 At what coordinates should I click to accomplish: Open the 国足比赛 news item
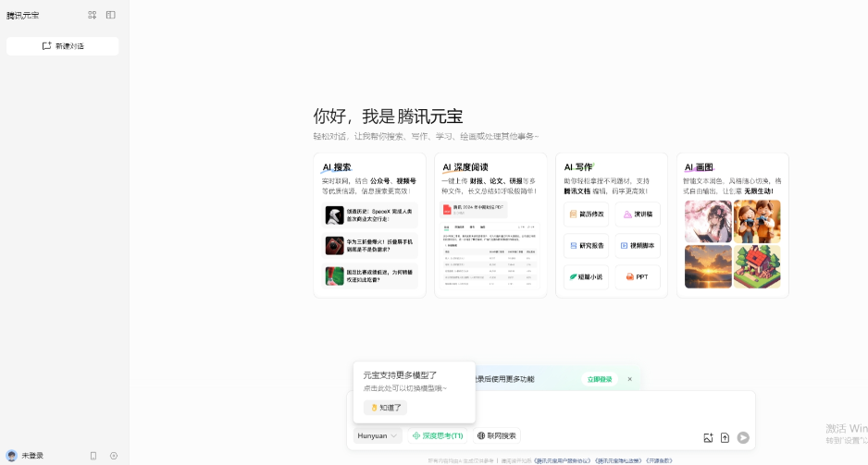[369, 275]
